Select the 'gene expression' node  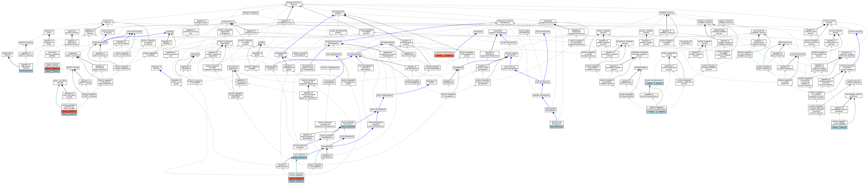(x=785, y=43)
